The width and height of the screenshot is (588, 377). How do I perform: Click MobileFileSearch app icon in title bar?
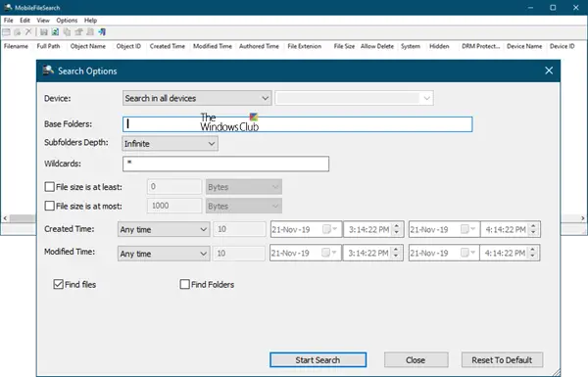coord(8,7)
